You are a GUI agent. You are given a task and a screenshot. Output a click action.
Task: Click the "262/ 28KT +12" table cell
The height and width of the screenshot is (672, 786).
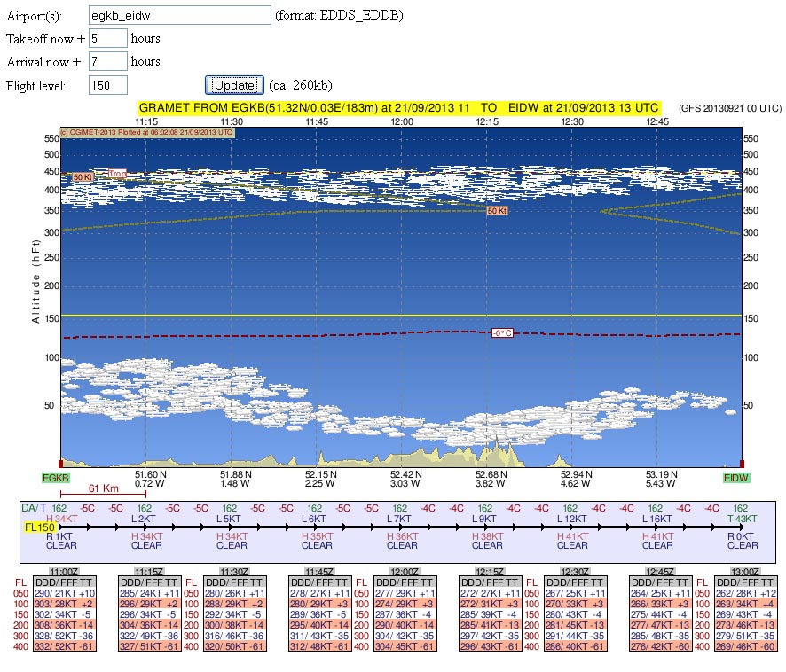pos(745,593)
